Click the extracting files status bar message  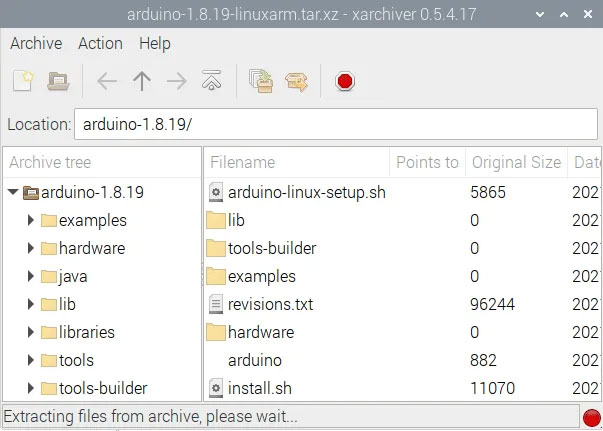click(x=151, y=417)
